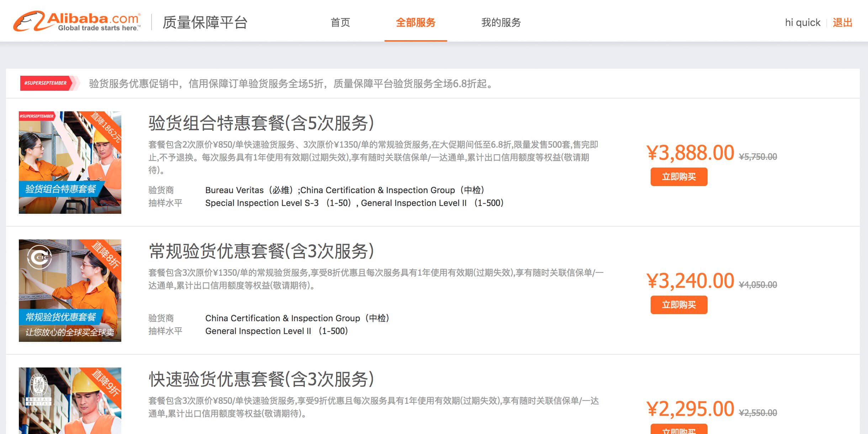Click the ¥3,240.00 price text
Viewport: 868px width, 434px height.
[690, 281]
